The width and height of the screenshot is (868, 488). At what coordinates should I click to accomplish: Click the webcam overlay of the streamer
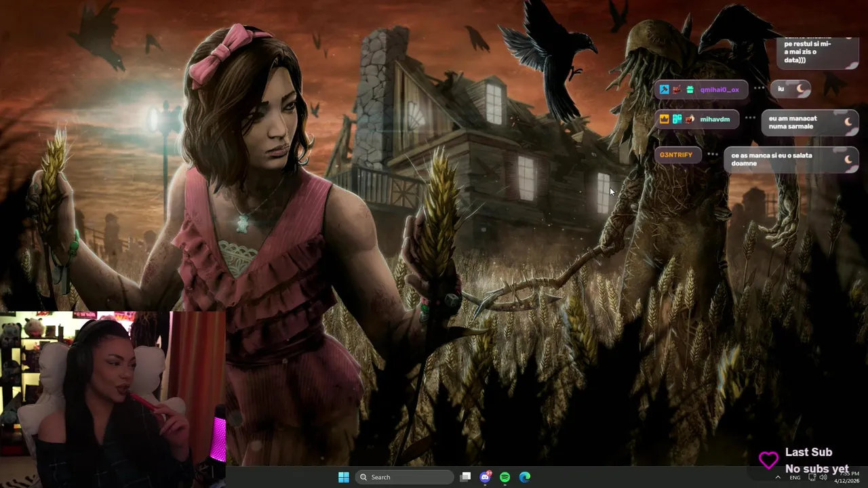[x=113, y=400]
